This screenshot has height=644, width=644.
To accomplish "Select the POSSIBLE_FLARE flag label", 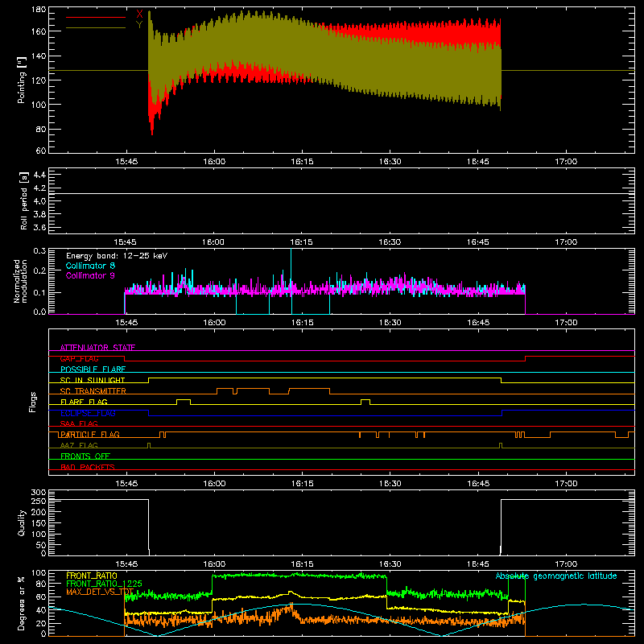I will click(x=93, y=369).
